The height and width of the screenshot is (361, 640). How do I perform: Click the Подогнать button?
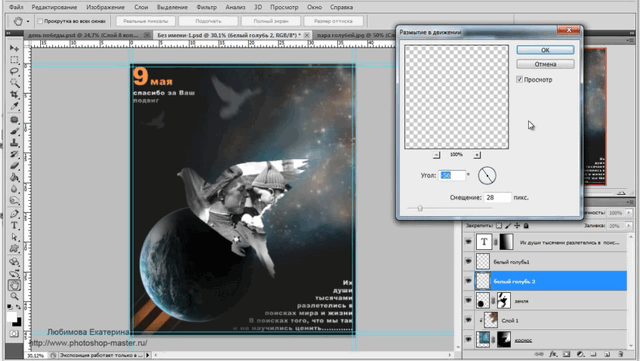208,21
